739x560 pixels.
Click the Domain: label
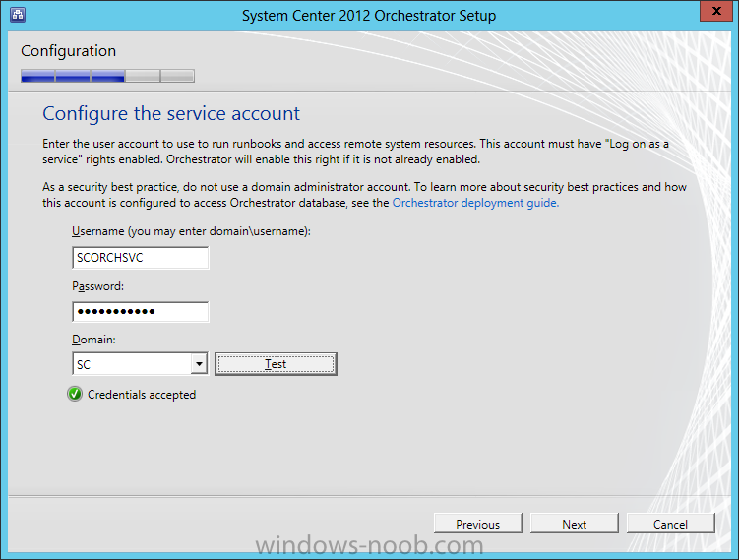pyautogui.click(x=93, y=340)
